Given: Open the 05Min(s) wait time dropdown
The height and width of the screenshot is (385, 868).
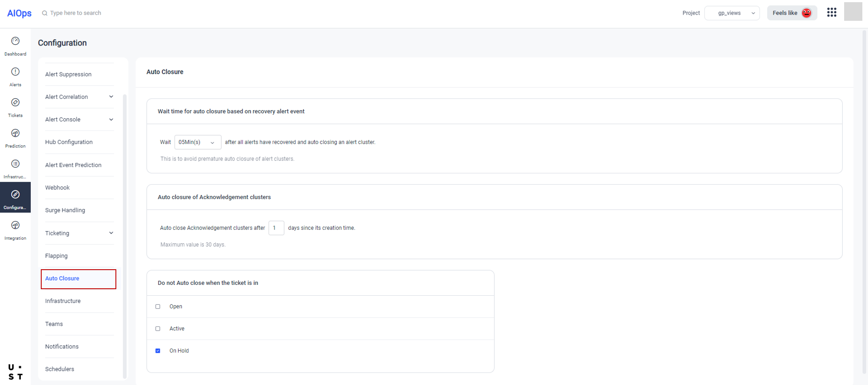Looking at the screenshot, I should click(197, 142).
